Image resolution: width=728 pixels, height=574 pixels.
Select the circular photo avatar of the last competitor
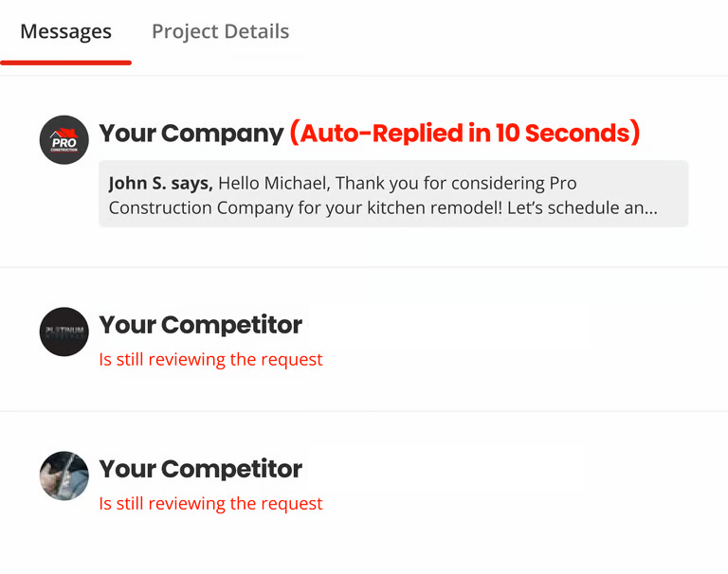[64, 475]
